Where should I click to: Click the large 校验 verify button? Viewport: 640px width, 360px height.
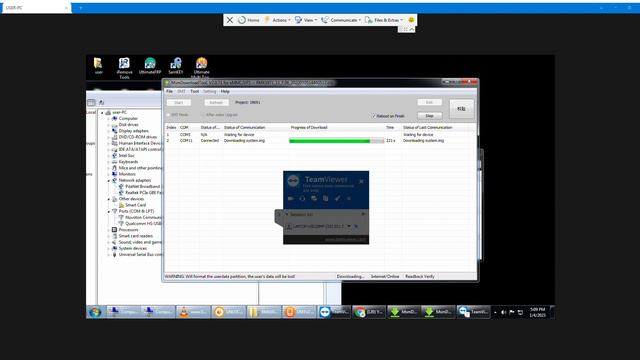coord(461,109)
